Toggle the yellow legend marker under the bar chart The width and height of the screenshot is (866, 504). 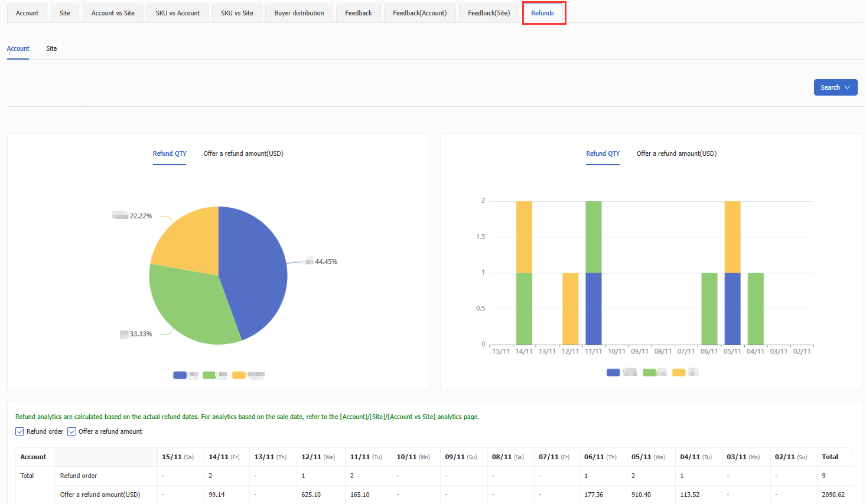pyautogui.click(x=679, y=372)
